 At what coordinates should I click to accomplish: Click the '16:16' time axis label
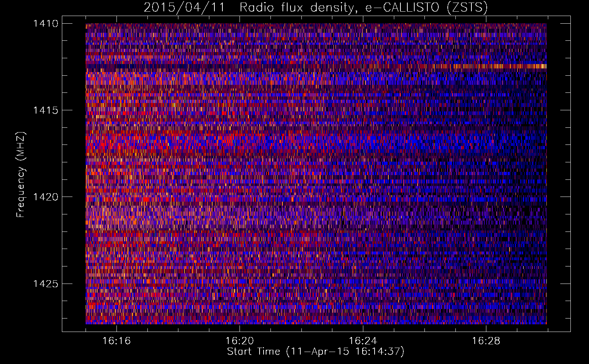tap(116, 341)
